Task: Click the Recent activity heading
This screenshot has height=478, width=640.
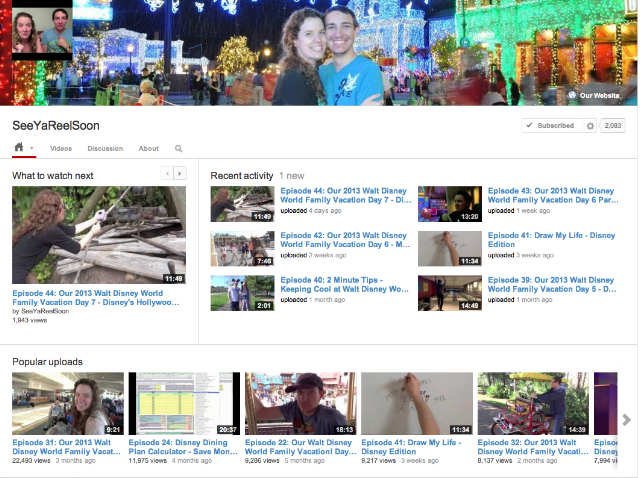Action: [242, 176]
